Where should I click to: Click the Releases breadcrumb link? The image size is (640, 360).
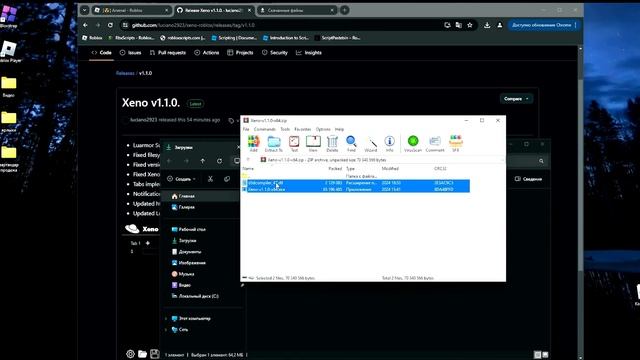(125, 73)
